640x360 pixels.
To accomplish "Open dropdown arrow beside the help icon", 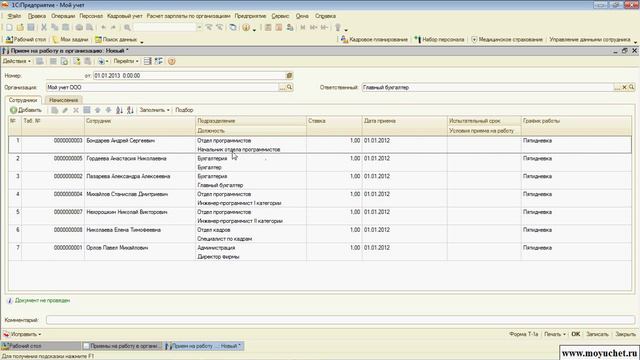I will (254, 29).
